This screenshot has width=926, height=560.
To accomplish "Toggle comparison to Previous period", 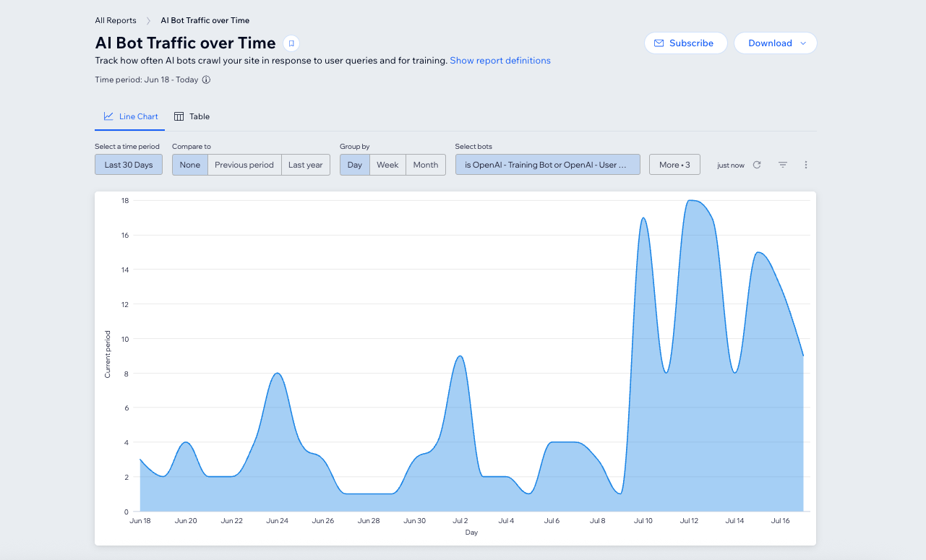I will (x=244, y=165).
